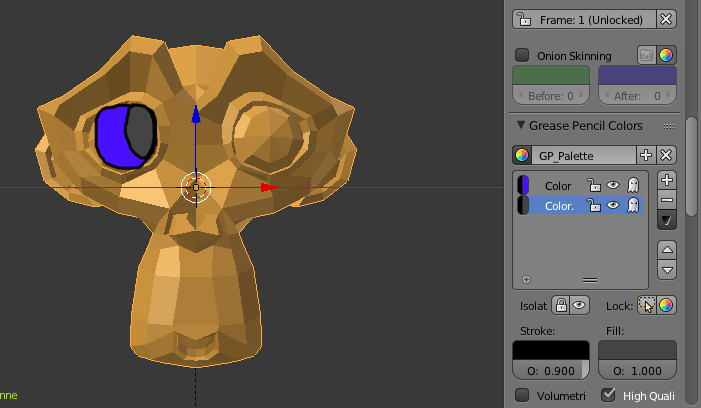Remove the selected palette color with minus
Viewport: 701px width, 408px height.
click(x=667, y=200)
